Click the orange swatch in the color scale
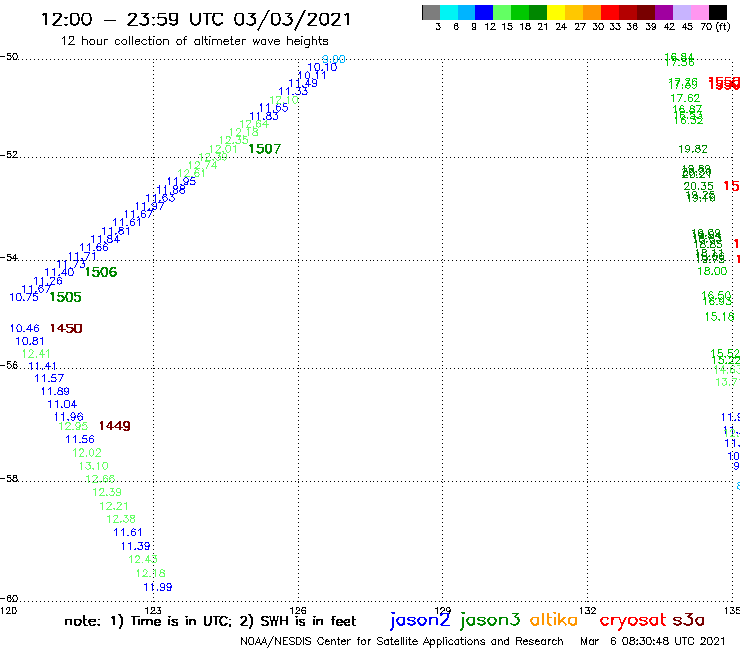This screenshot has height=650, width=740. (592, 12)
